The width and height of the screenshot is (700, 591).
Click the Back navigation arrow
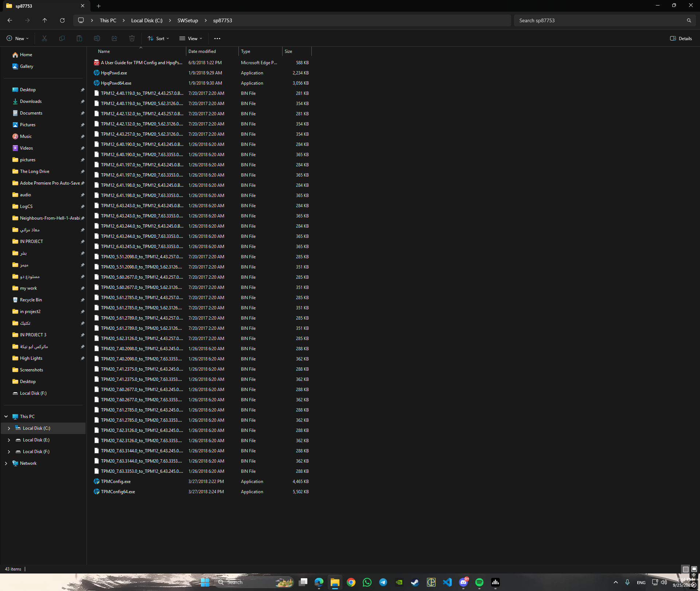click(10, 20)
